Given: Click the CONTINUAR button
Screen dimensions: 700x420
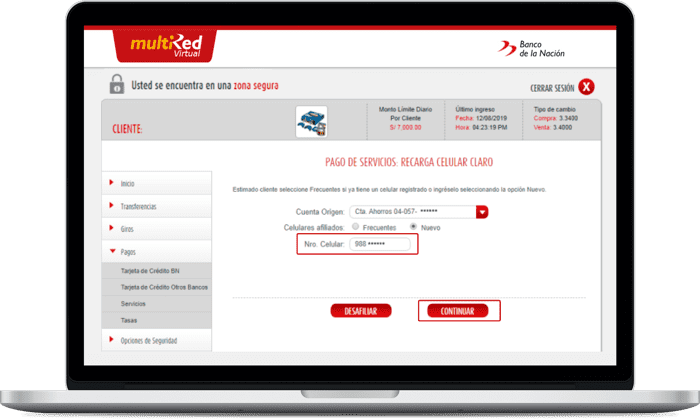Looking at the screenshot, I should click(458, 311).
